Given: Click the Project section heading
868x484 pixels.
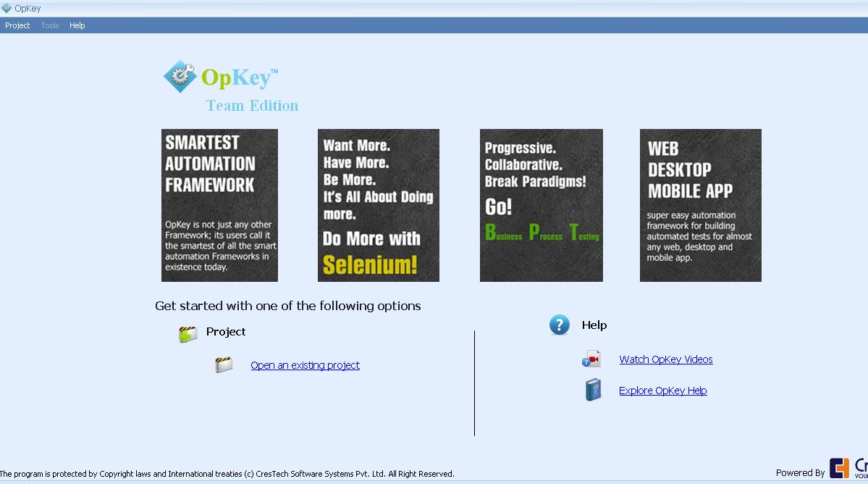Looking at the screenshot, I should [x=226, y=331].
